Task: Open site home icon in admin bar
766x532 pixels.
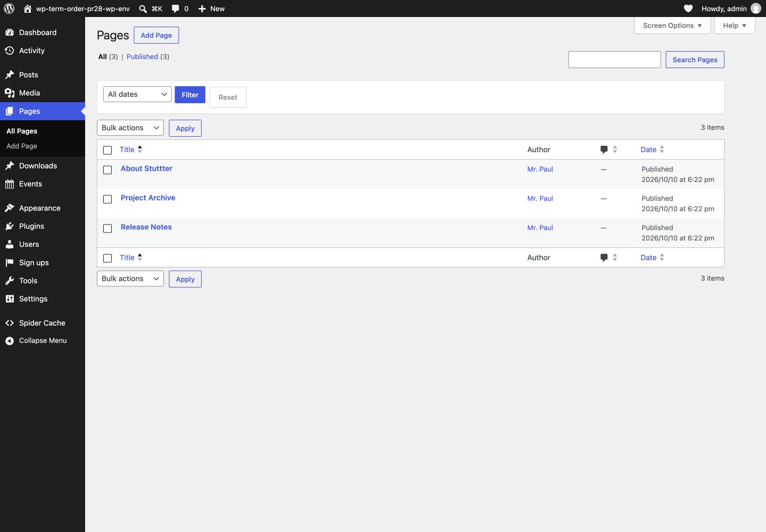Action: pos(28,9)
